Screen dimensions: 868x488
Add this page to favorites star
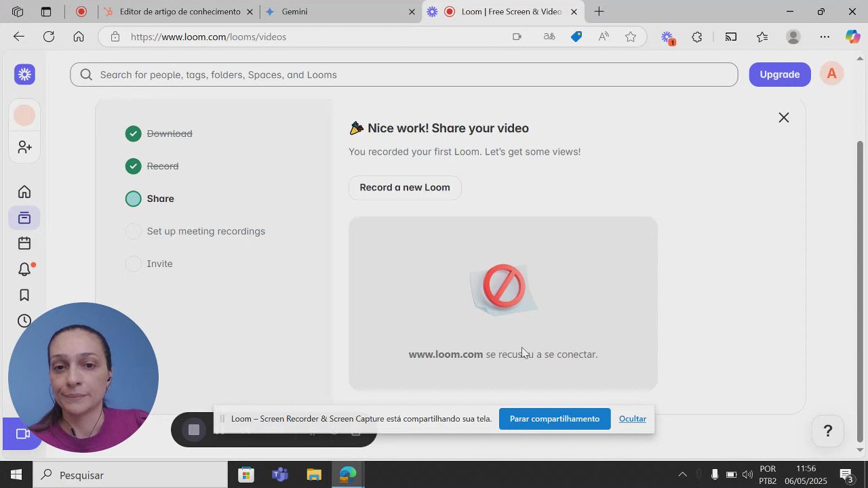click(x=631, y=37)
